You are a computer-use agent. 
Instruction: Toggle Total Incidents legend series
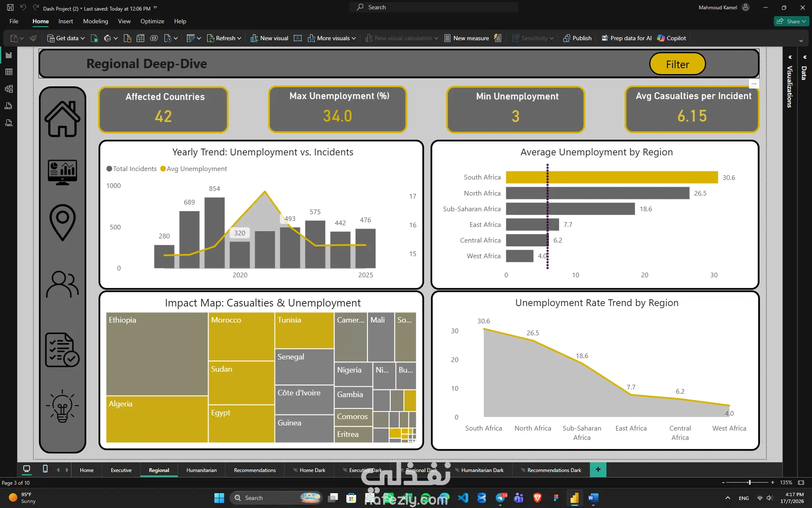point(132,168)
